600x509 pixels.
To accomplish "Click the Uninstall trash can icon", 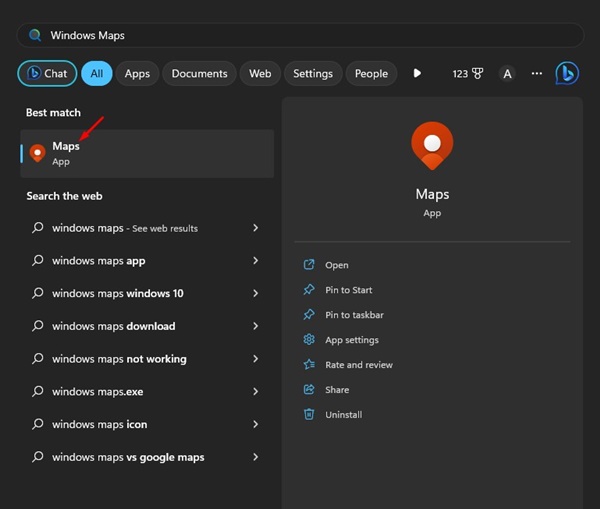I will (309, 414).
